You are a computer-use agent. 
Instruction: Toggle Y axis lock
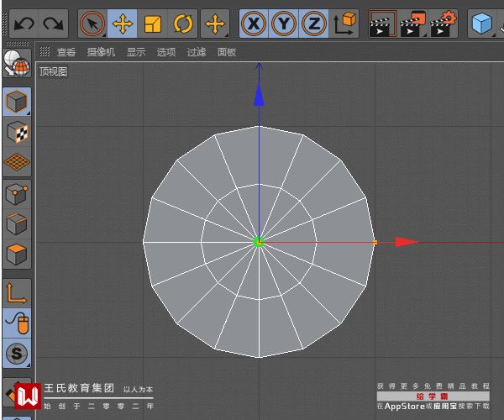[x=284, y=24]
